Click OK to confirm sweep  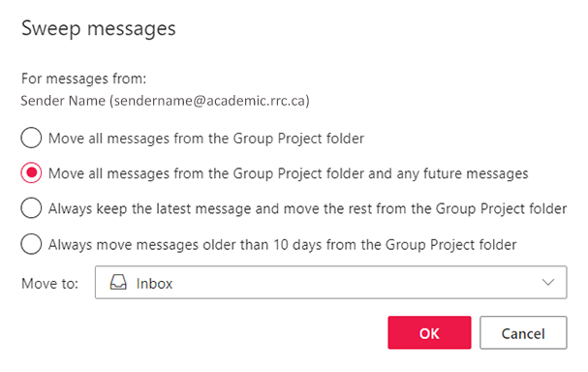click(x=429, y=332)
